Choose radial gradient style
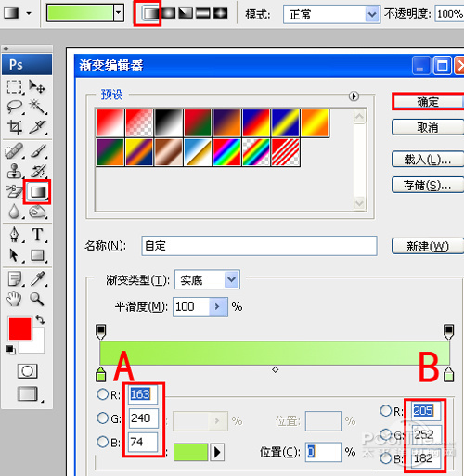The image size is (464, 476). pos(169,13)
